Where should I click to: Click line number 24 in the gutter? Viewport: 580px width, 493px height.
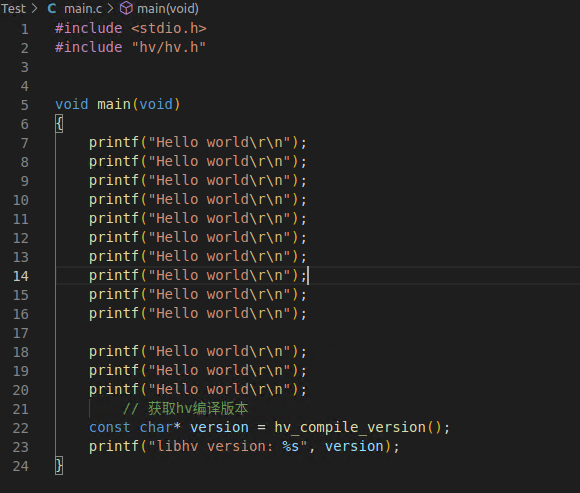coord(21,466)
